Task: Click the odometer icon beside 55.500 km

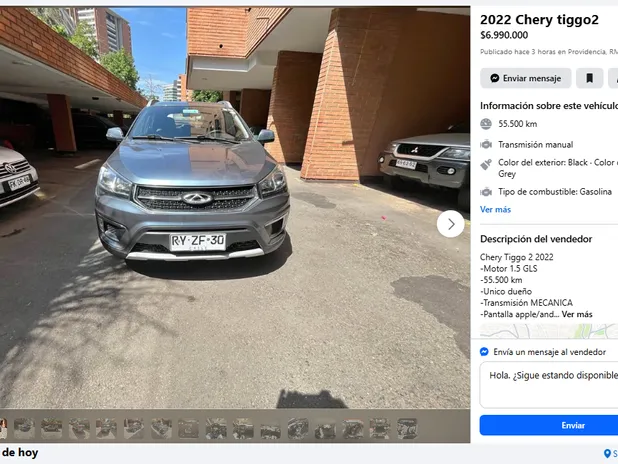Action: coord(486,124)
